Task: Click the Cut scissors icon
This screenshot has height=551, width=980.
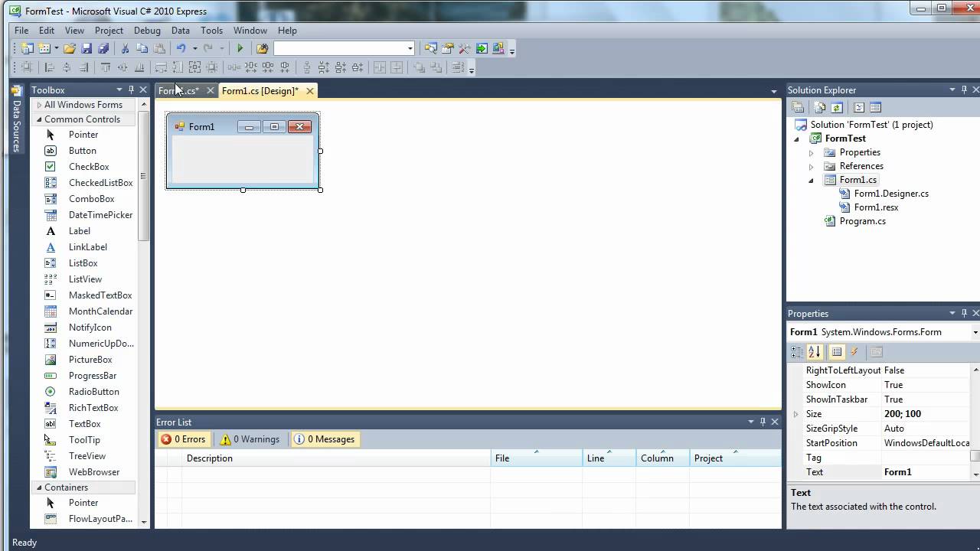Action: [x=125, y=48]
